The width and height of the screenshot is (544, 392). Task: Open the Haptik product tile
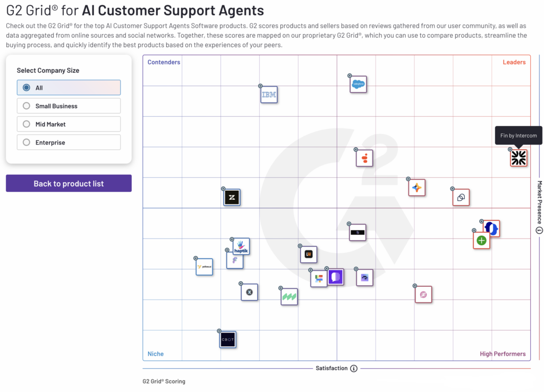coord(241,246)
